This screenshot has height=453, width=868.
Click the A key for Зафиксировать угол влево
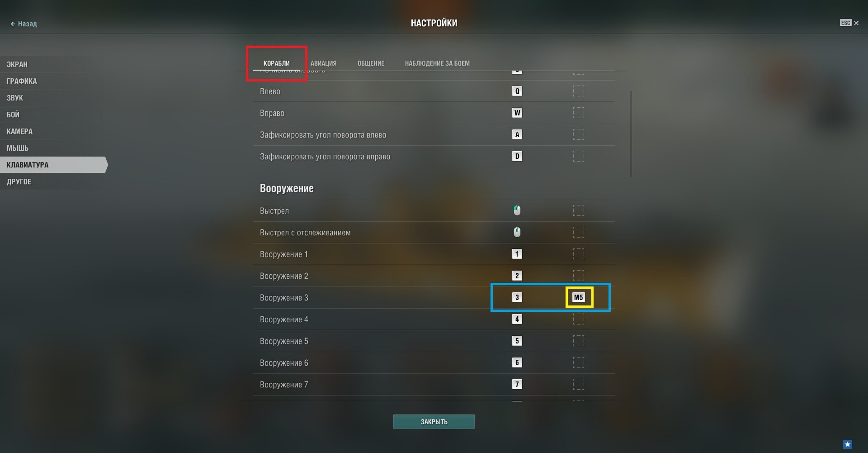(x=517, y=134)
